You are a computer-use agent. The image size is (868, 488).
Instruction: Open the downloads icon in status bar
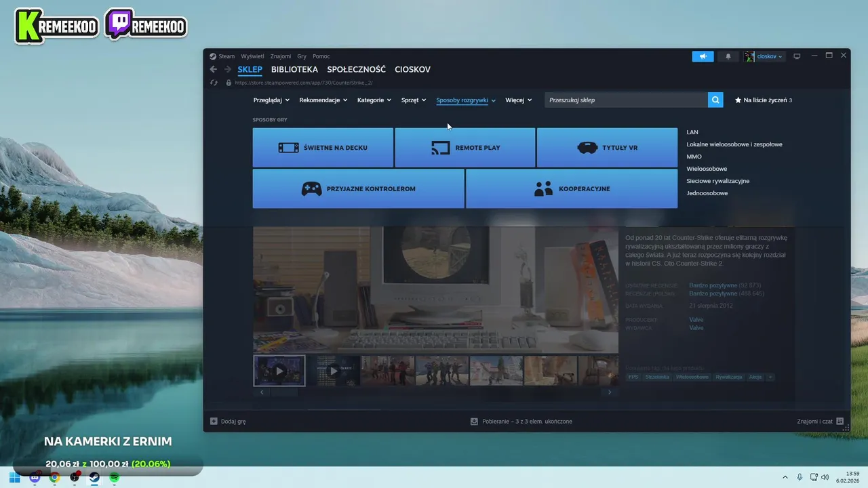(475, 421)
